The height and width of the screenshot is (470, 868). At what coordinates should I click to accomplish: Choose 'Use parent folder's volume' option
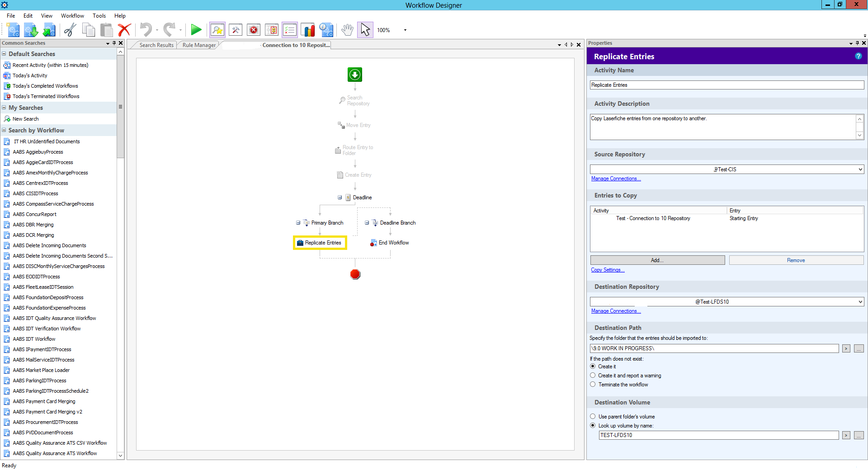(593, 417)
